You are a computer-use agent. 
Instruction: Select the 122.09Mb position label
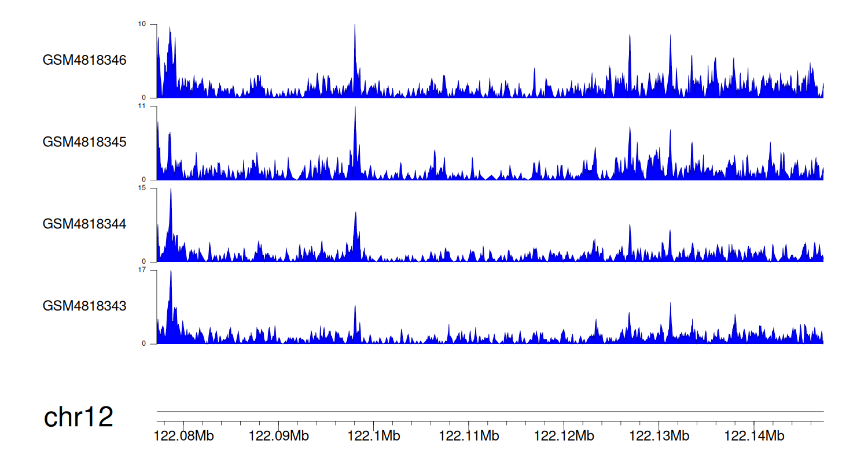tap(279, 435)
